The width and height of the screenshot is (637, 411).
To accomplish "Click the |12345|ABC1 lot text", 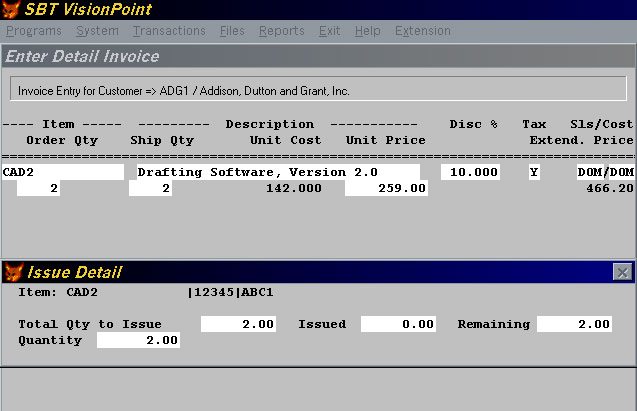I will click(x=230, y=292).
